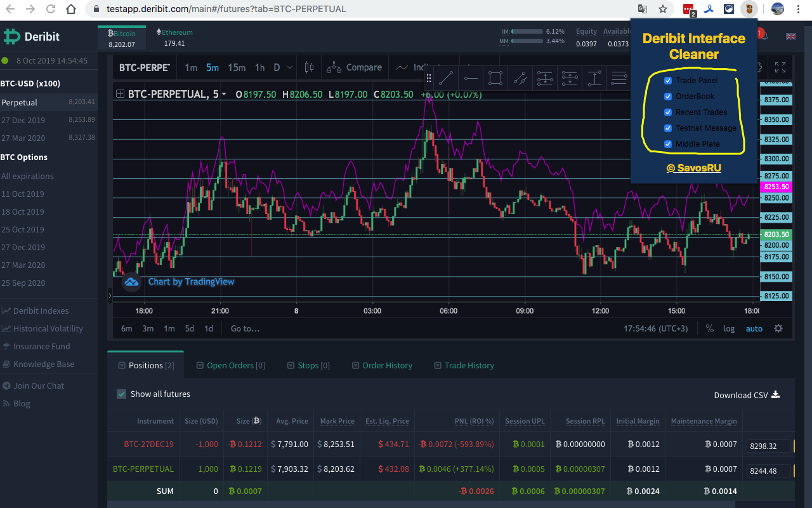
Task: Select the price range measure tool
Action: [x=594, y=79]
